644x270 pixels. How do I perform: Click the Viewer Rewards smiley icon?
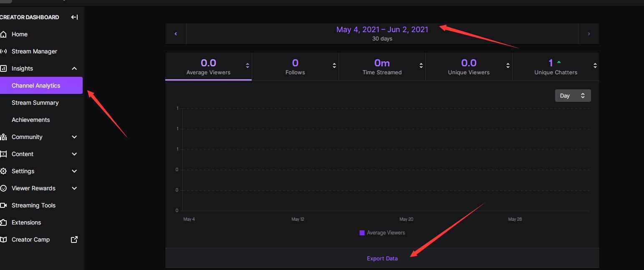click(x=3, y=188)
